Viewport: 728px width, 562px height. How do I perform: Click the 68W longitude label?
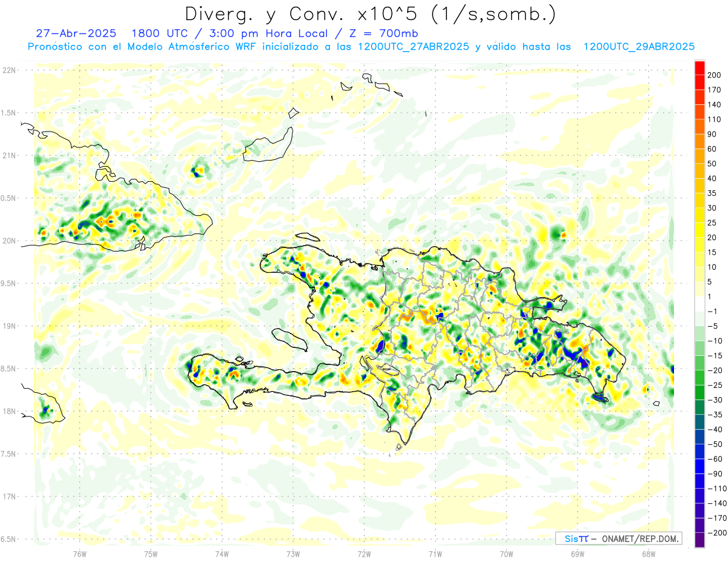coord(649,554)
